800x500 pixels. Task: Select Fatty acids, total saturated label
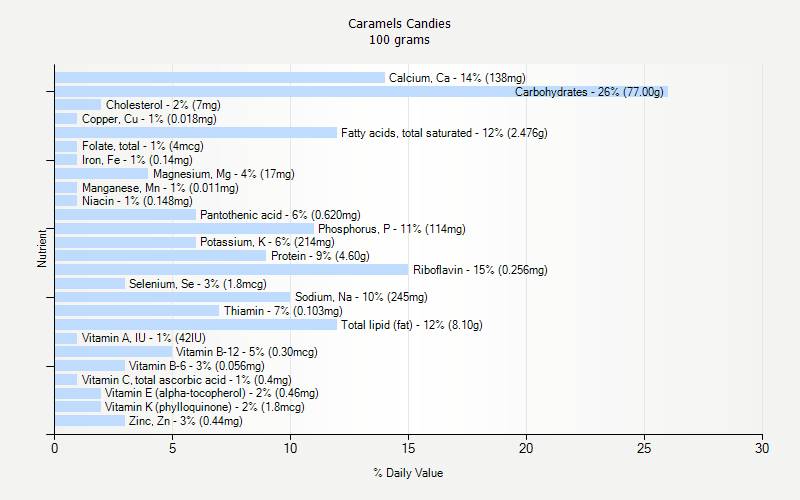[x=444, y=133]
